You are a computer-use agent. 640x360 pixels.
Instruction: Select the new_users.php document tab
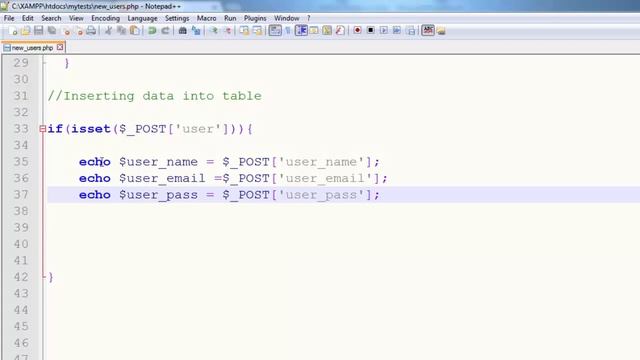33,48
